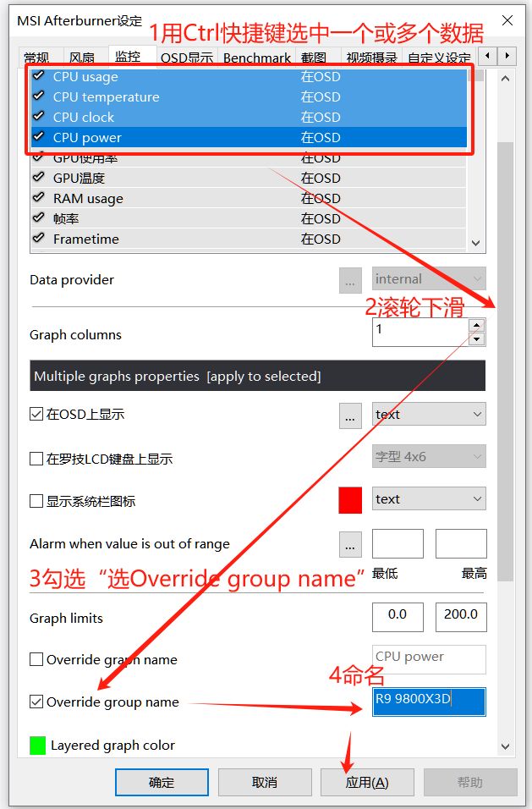Click the list scroll-down arrow
This screenshot has height=809, width=532.
pyautogui.click(x=476, y=243)
